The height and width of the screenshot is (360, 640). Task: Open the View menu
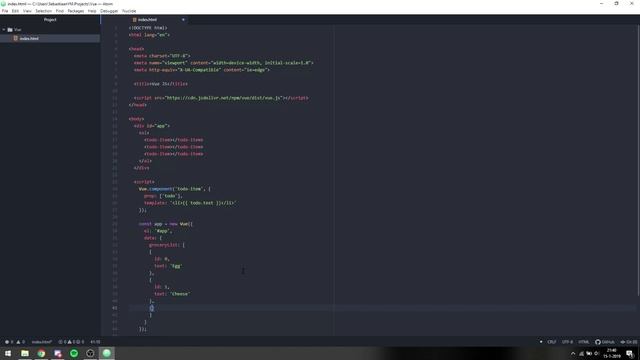coord(27,11)
